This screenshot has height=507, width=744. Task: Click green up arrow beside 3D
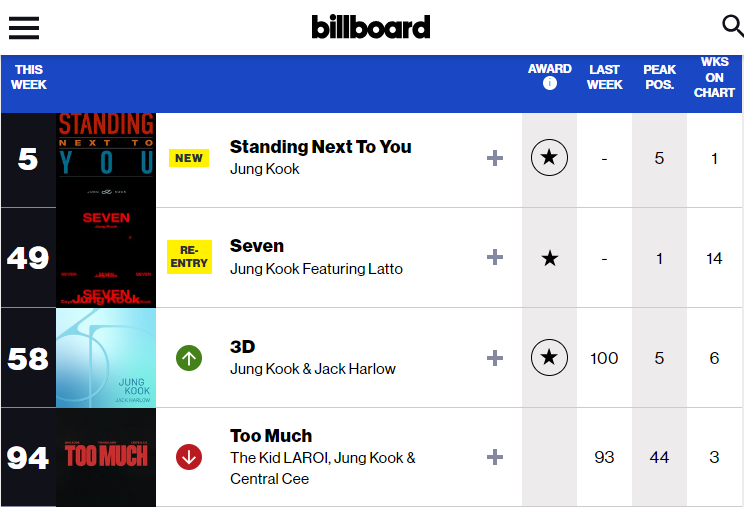coord(189,357)
